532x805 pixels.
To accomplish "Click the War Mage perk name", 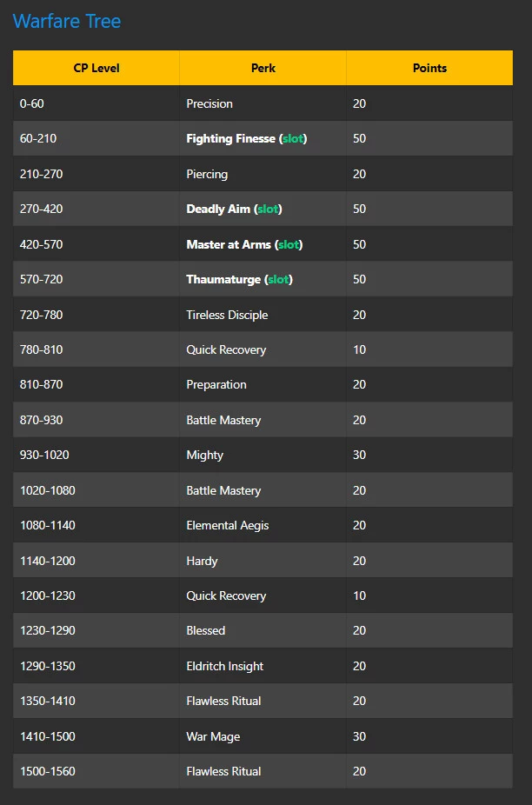I will 213,737.
